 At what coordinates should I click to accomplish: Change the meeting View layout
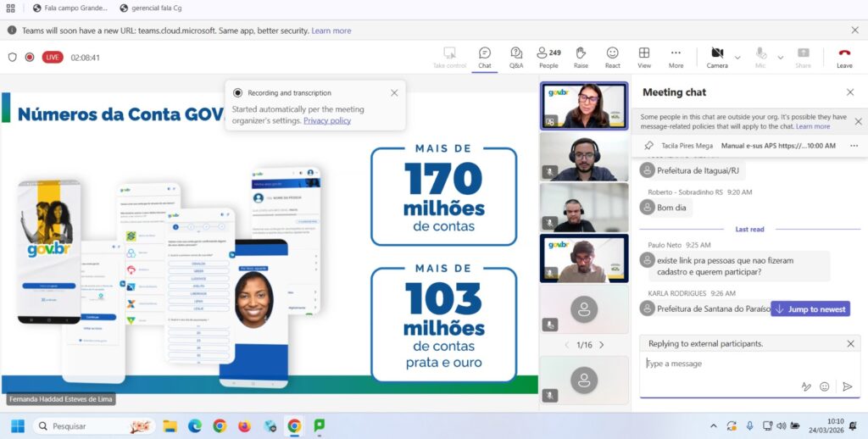point(644,57)
